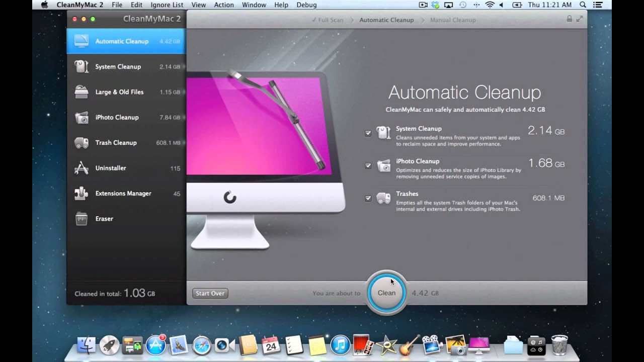
Task: Click the Time Machine menu bar icon
Action: [x=462, y=5]
